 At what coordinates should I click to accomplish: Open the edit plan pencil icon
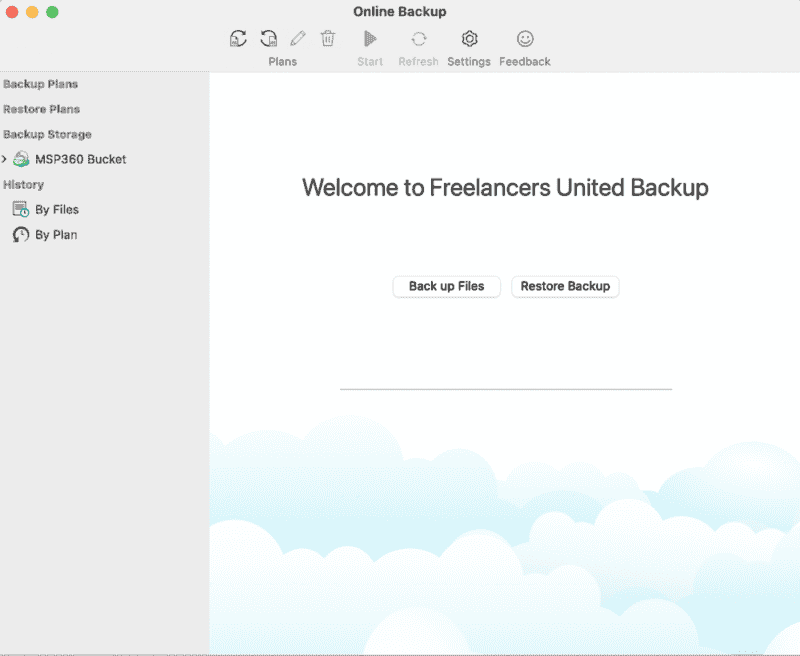(297, 38)
